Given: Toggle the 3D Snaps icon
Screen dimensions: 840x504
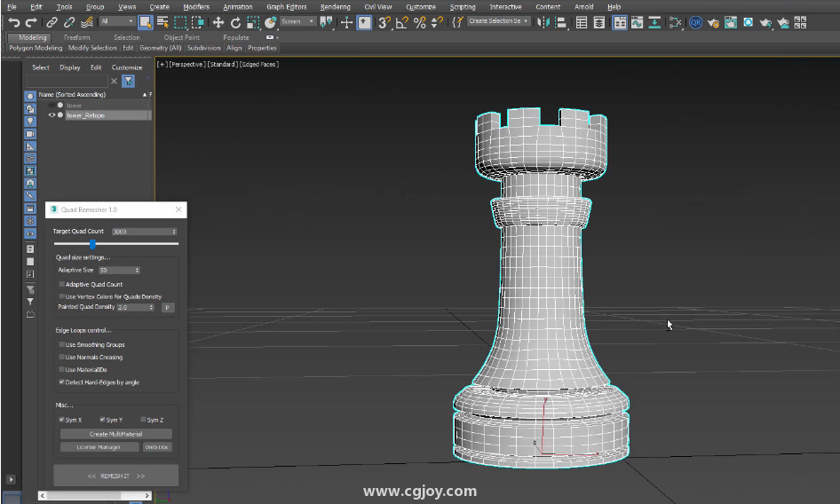Looking at the screenshot, I should tap(384, 22).
